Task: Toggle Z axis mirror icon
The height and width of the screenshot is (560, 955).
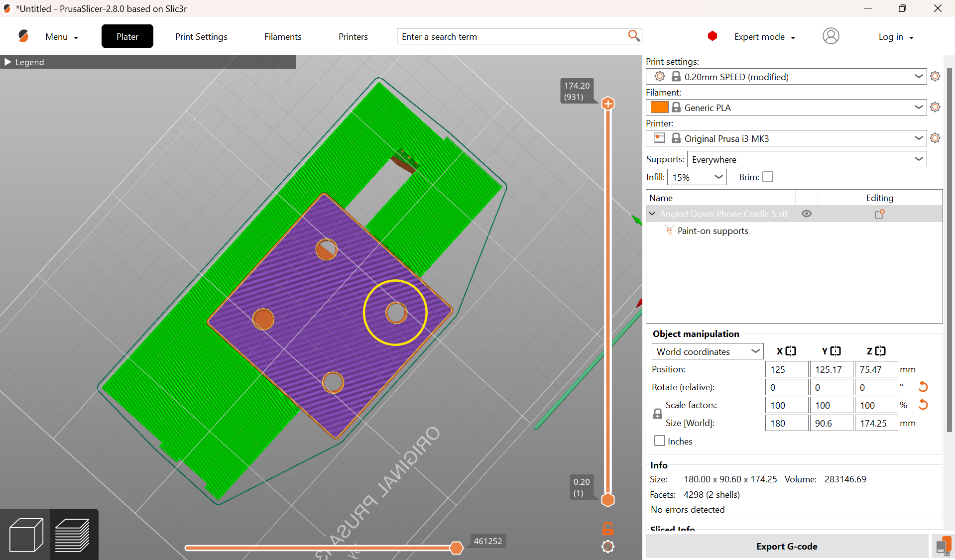Action: point(880,351)
